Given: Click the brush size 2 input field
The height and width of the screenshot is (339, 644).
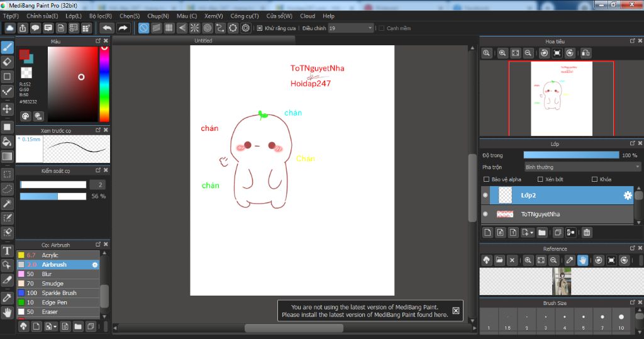Looking at the screenshot, I should (97, 185).
